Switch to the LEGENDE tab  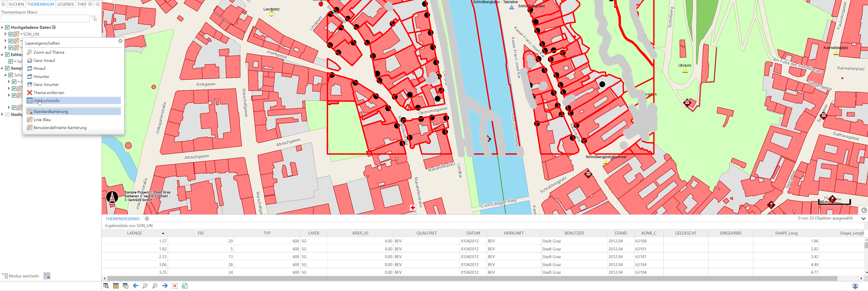[66, 4]
